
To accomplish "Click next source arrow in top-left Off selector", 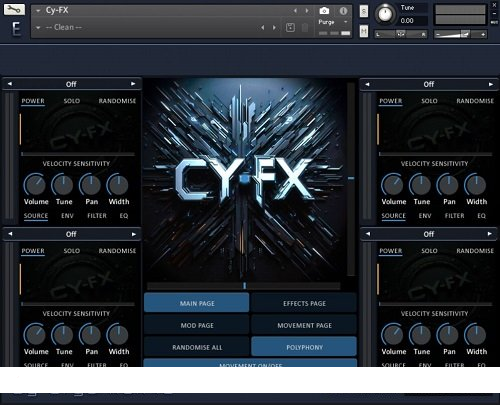I will click(x=133, y=84).
